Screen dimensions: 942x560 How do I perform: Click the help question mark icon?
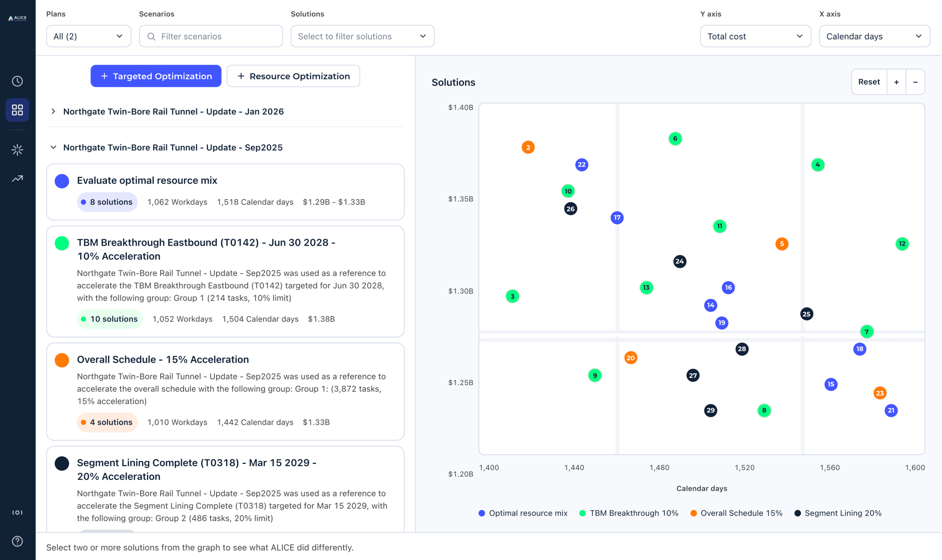(x=17, y=541)
